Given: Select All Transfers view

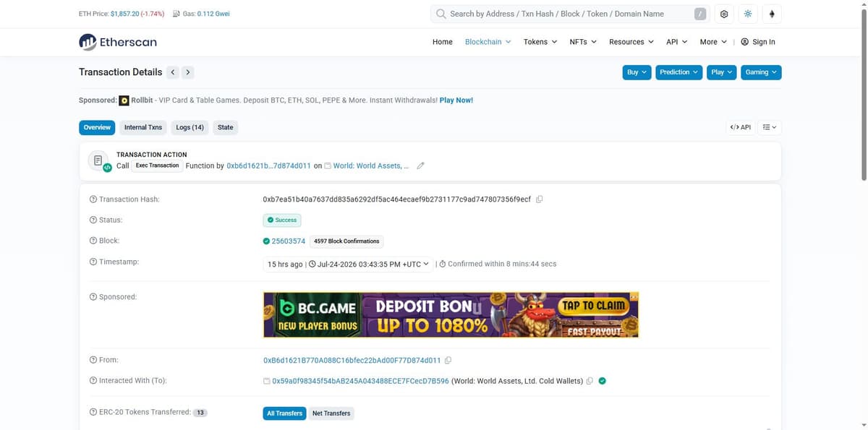Looking at the screenshot, I should tap(284, 413).
